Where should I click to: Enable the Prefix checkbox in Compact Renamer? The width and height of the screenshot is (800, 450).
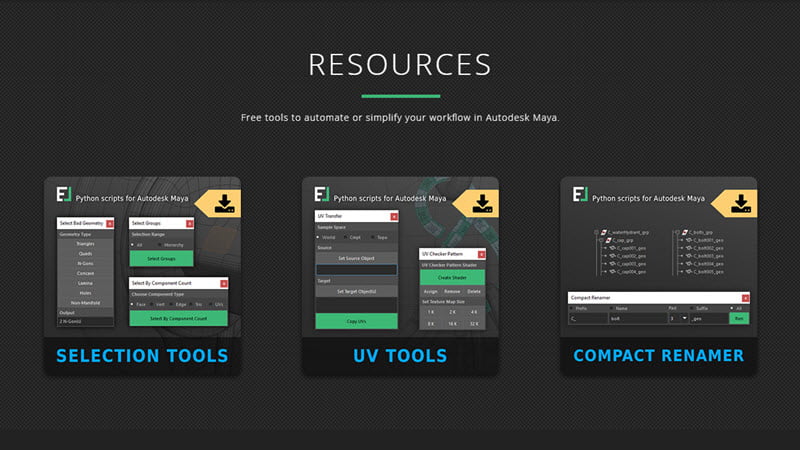[572, 308]
